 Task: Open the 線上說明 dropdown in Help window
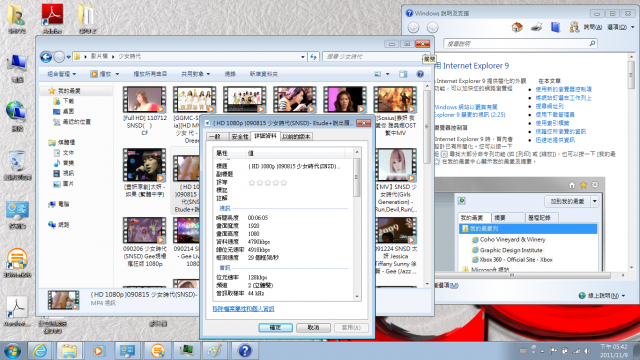tap(602, 296)
